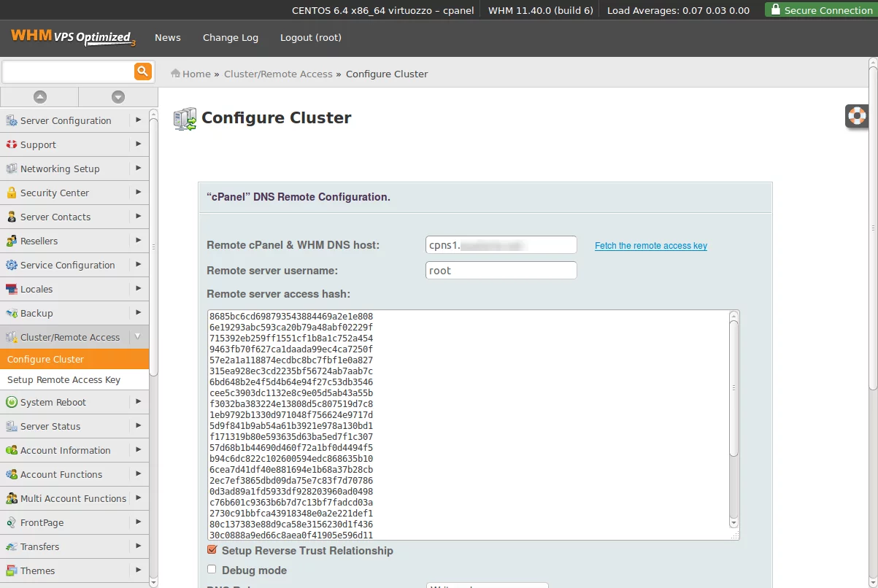Expand the Resellers menu arrow

pos(138,240)
